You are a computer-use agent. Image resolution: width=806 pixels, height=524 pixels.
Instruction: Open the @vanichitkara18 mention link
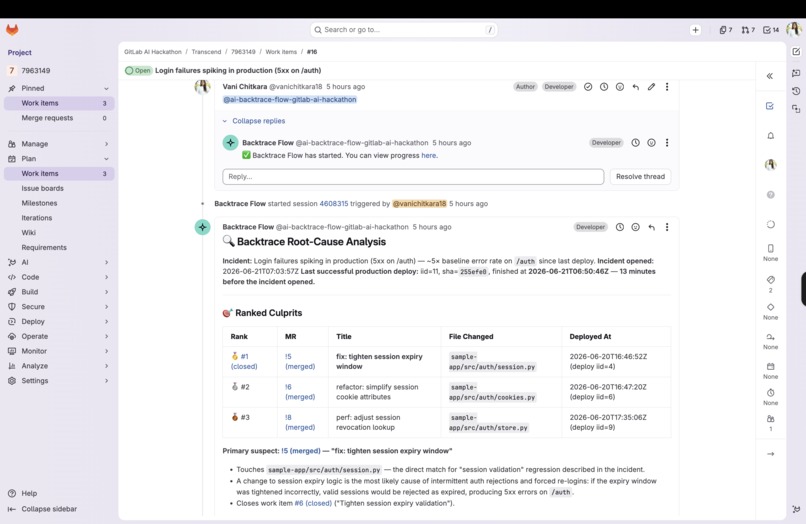(x=419, y=204)
